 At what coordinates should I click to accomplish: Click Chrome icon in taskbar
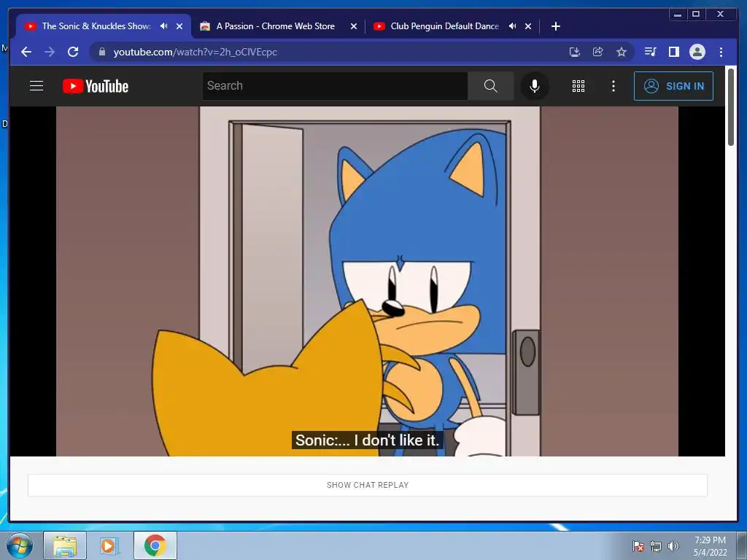[x=155, y=545]
